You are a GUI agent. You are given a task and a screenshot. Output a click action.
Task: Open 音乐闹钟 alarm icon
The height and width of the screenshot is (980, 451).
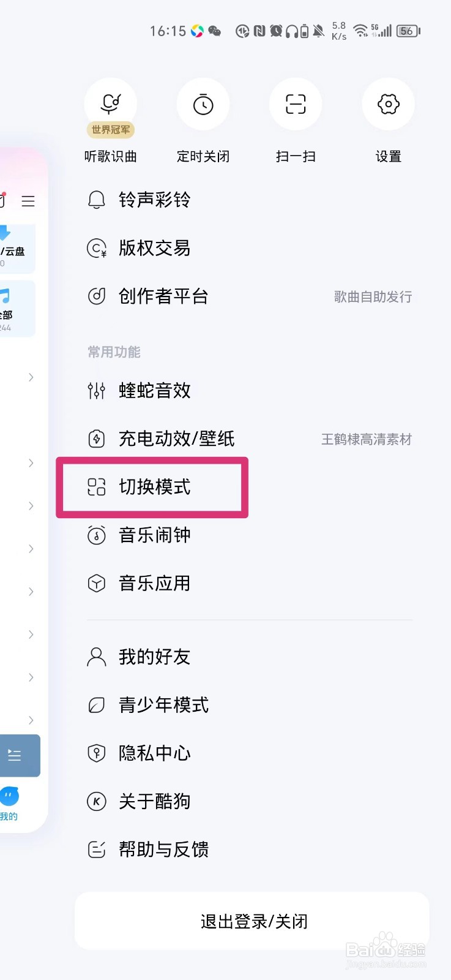pyautogui.click(x=97, y=535)
